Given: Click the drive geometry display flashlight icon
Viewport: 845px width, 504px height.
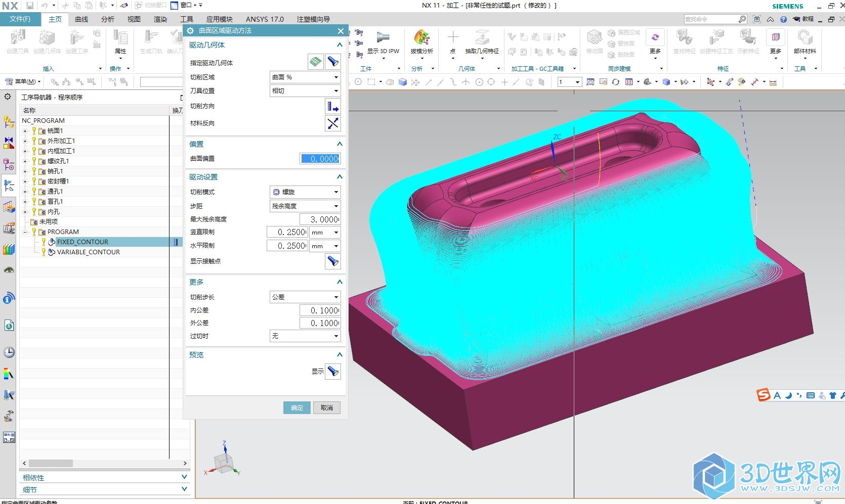Looking at the screenshot, I should point(333,62).
